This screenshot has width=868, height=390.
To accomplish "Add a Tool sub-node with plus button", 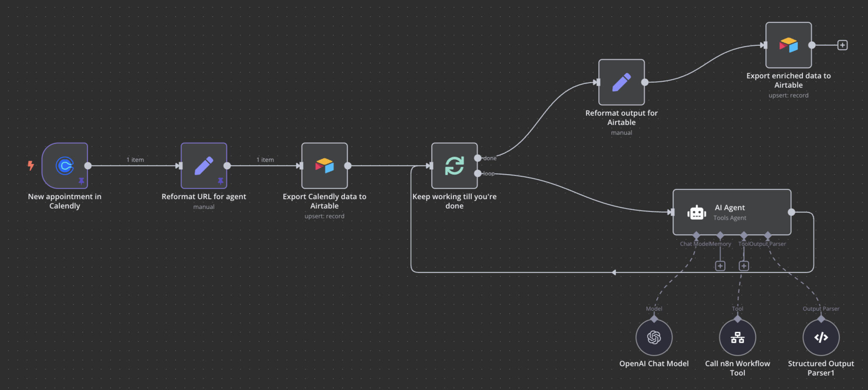I will [x=744, y=266].
